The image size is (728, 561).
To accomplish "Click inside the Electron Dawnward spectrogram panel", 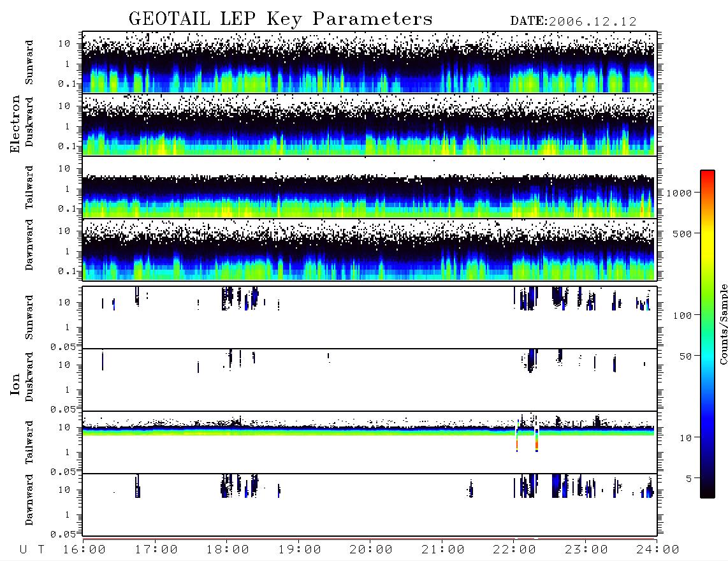I will [x=369, y=249].
